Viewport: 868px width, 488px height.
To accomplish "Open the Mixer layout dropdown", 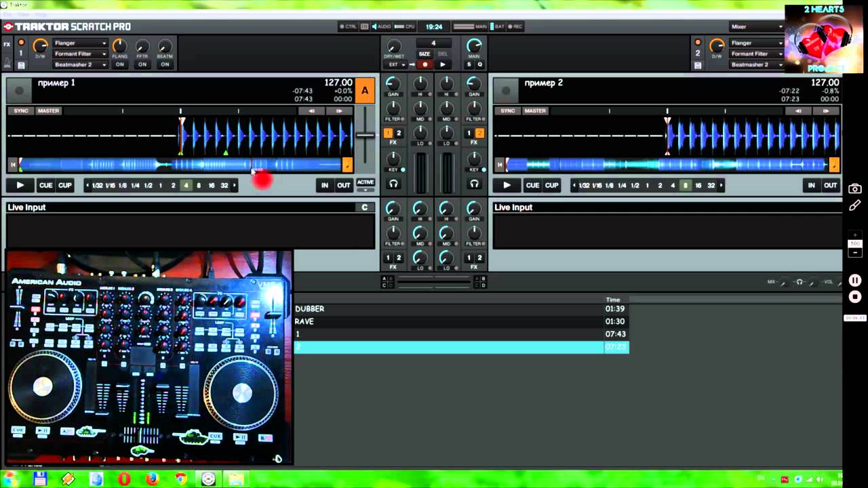I will click(756, 26).
